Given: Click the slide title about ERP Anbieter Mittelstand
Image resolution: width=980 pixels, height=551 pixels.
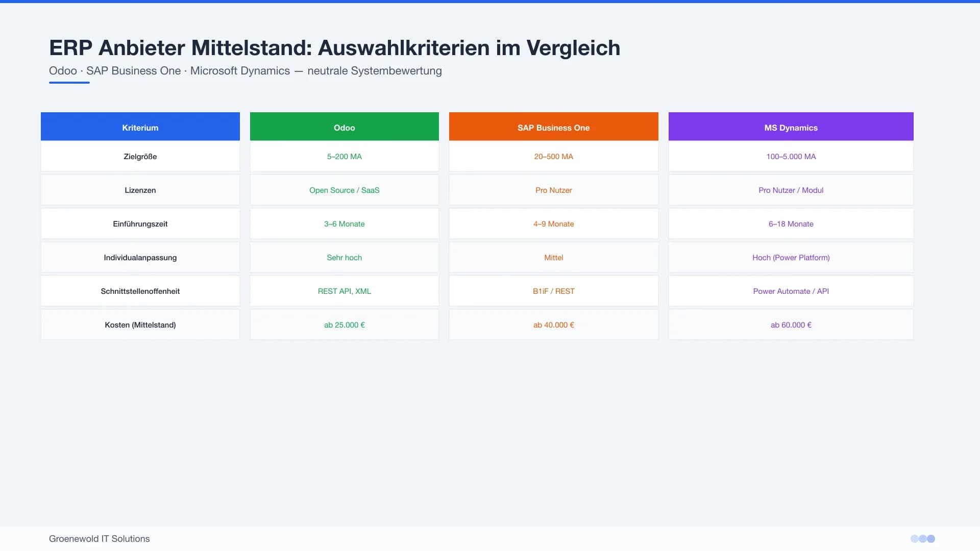Looking at the screenshot, I should 334,48.
